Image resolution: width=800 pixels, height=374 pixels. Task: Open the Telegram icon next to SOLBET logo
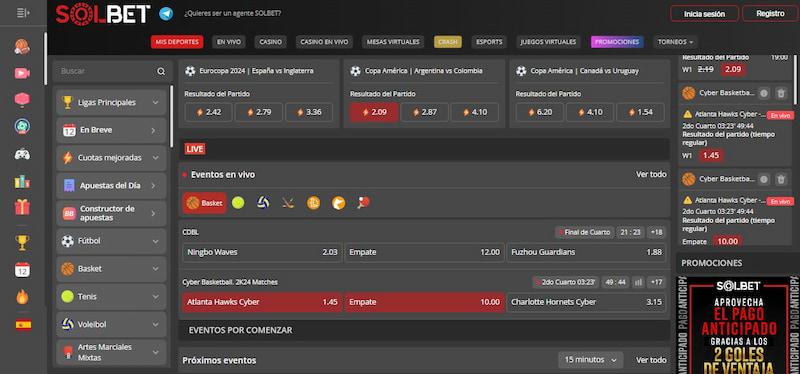click(166, 14)
